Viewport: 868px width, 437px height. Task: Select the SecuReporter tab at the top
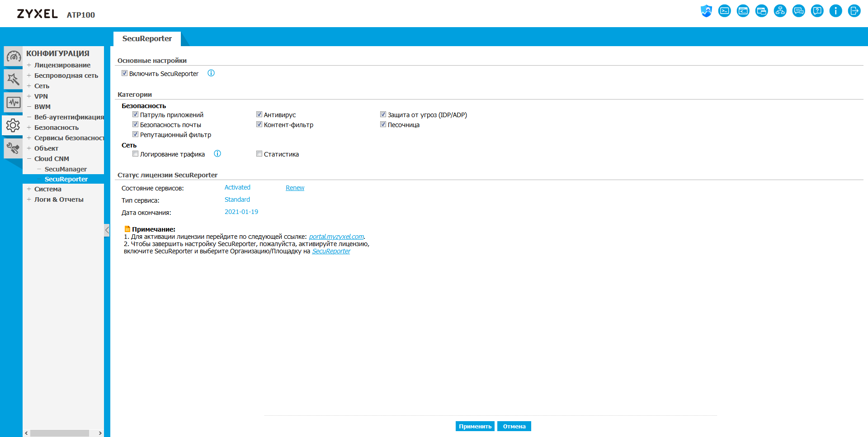click(x=147, y=38)
